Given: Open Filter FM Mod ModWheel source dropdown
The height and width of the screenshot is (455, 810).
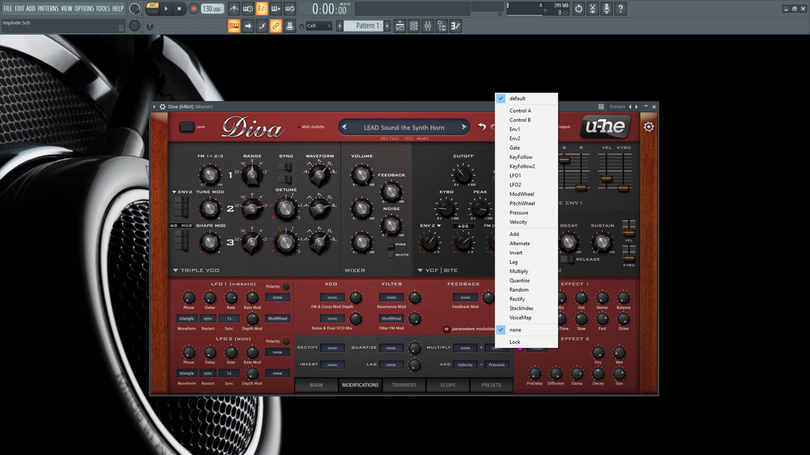Looking at the screenshot, I should pyautogui.click(x=391, y=318).
